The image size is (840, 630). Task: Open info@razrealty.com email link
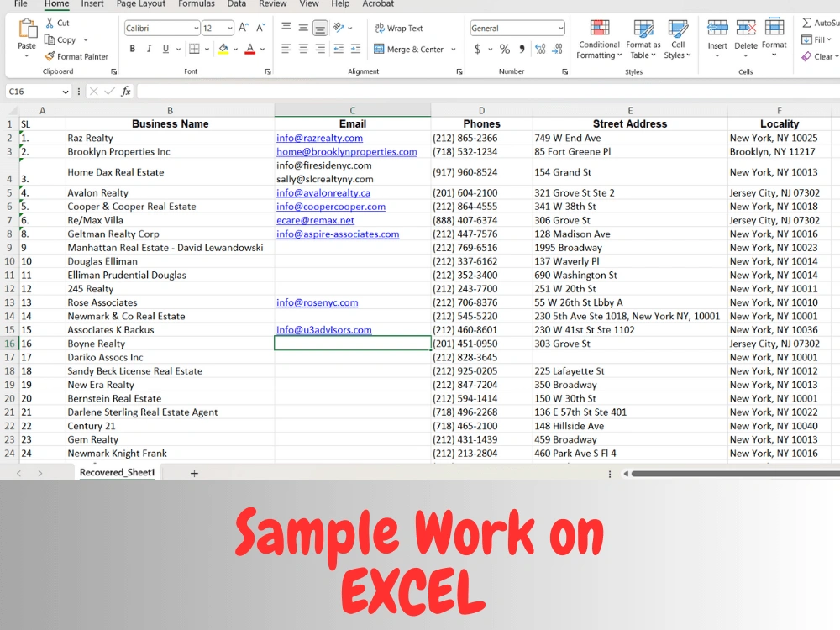(x=319, y=138)
